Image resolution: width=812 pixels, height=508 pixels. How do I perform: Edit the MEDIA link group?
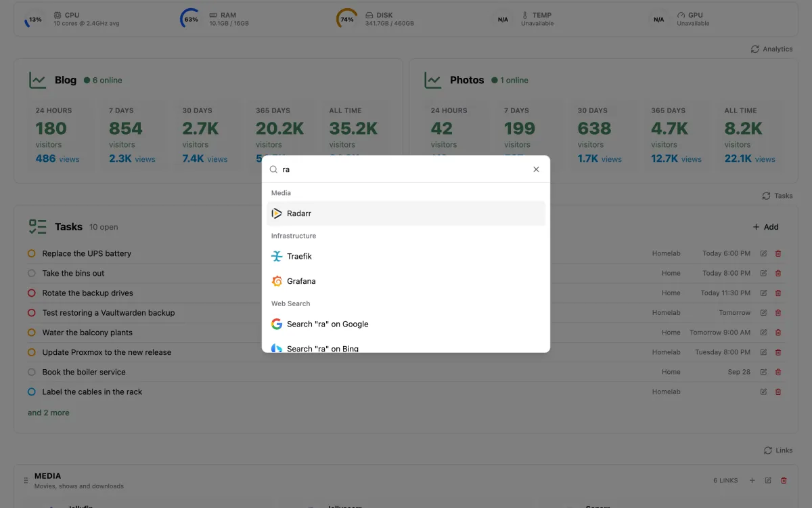click(768, 480)
